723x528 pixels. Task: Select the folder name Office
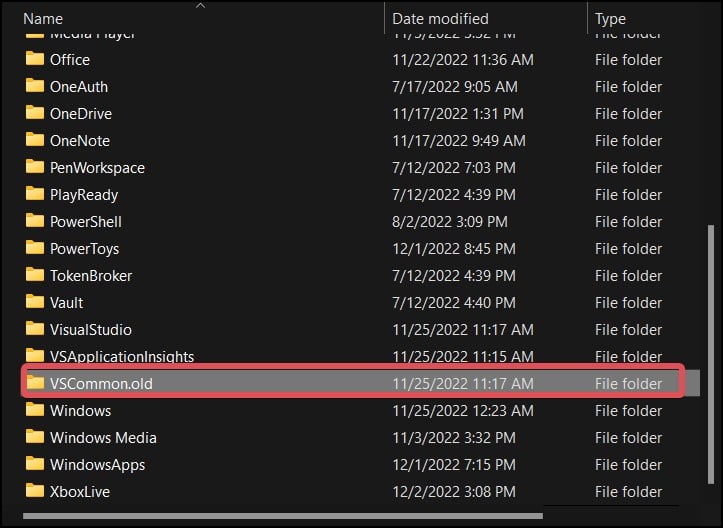pos(70,60)
